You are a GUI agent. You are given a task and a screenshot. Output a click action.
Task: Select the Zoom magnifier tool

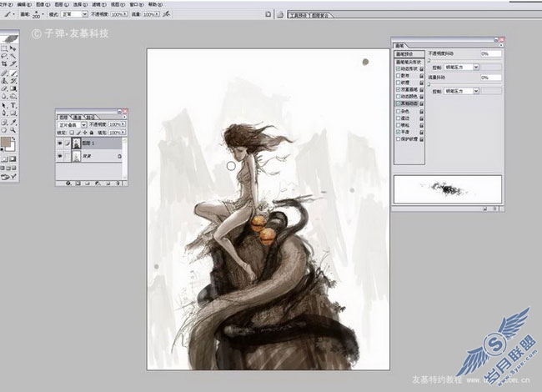(13, 130)
